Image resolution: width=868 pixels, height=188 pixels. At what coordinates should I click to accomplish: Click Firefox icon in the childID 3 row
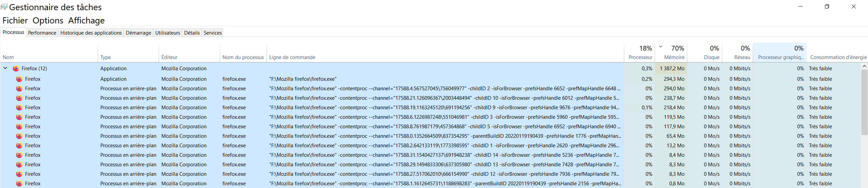19,117
